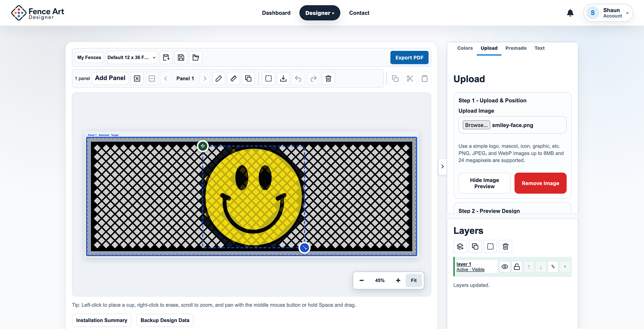Image resolution: width=644 pixels, height=329 pixels.
Task: Click the scissors cut icon
Action: pos(410,78)
